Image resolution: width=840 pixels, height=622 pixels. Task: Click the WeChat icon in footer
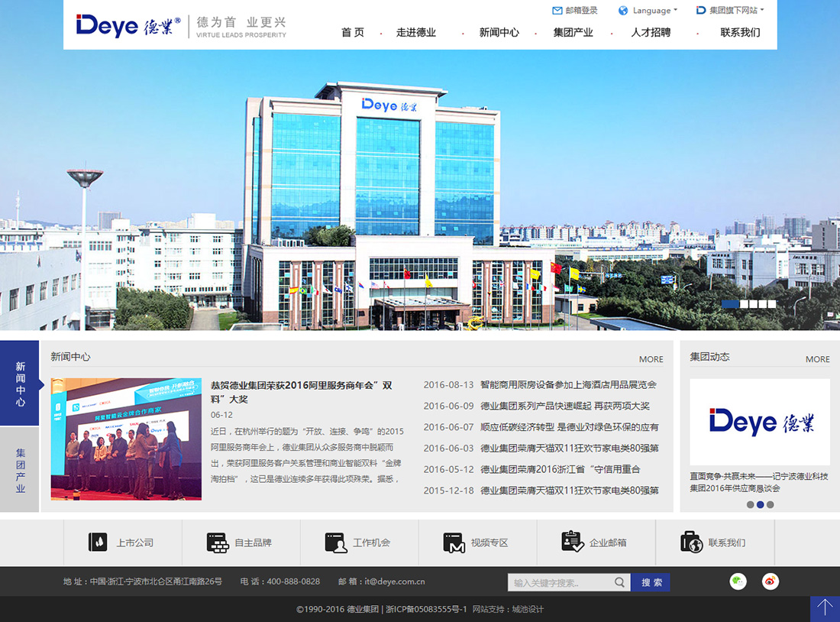click(x=738, y=582)
